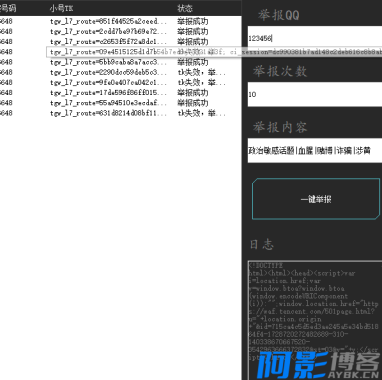Click 举报成功 status of the 651f44525a2ceed row

coord(193,21)
